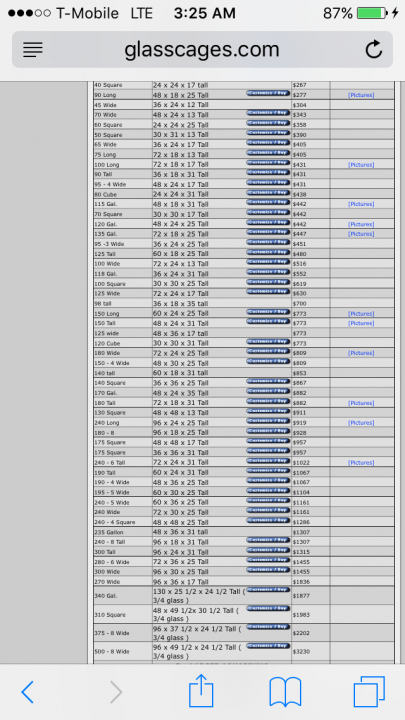Open Pictures link for 240 - 6 Tall
Image resolution: width=405 pixels, height=720 pixels.
coord(361,462)
